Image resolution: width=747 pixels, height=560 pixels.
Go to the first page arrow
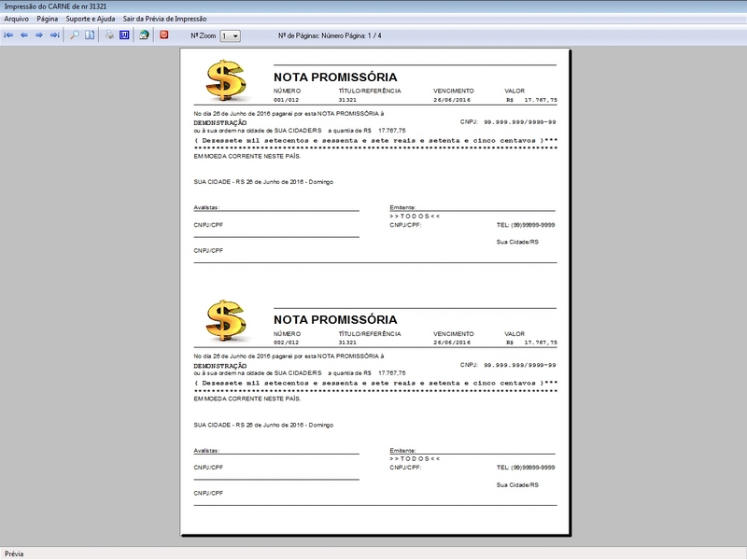click(x=8, y=35)
